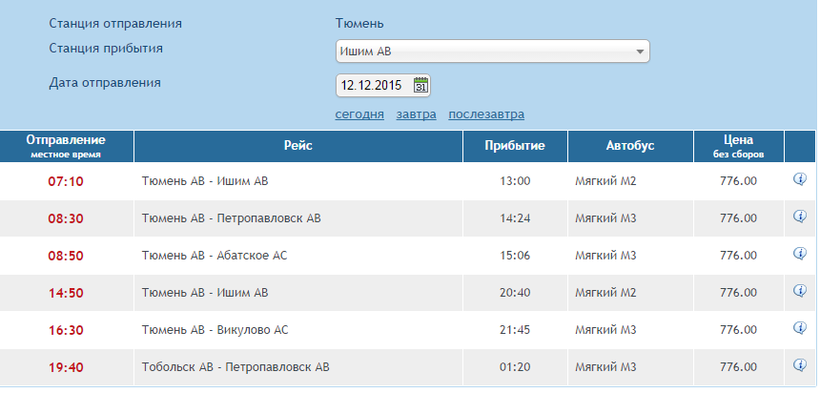Sort by the Отправление column header

pos(66,146)
